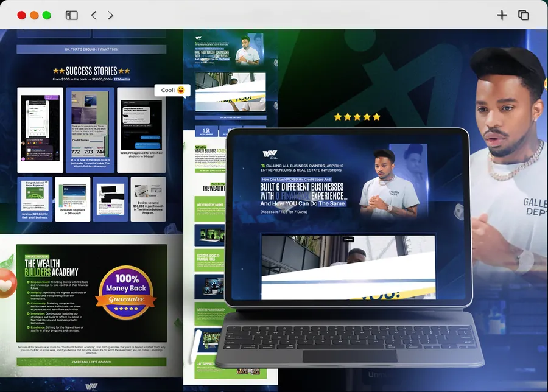Click the '1.5k' stat box in the middle preview

point(206,131)
